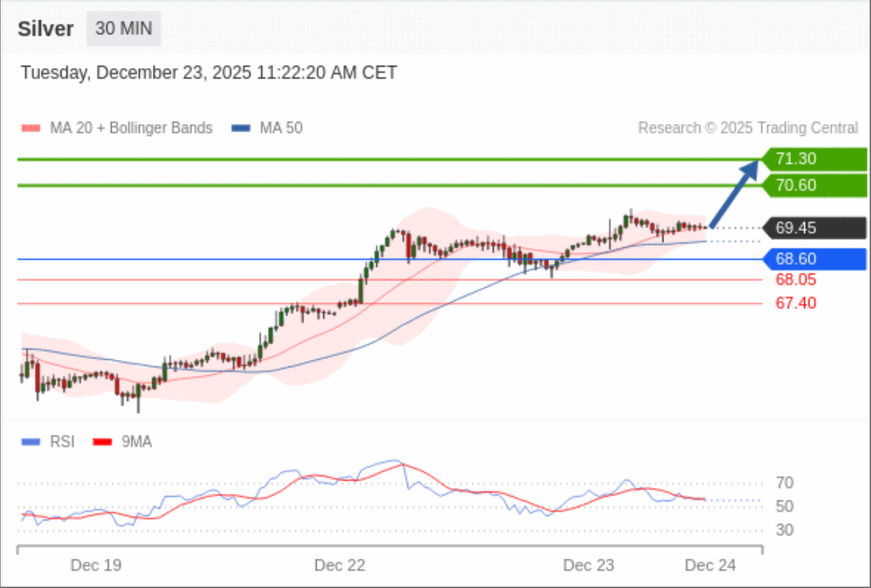Screen dimensions: 871x588
Task: Click the red 67.40 support label
Action: tap(796, 303)
